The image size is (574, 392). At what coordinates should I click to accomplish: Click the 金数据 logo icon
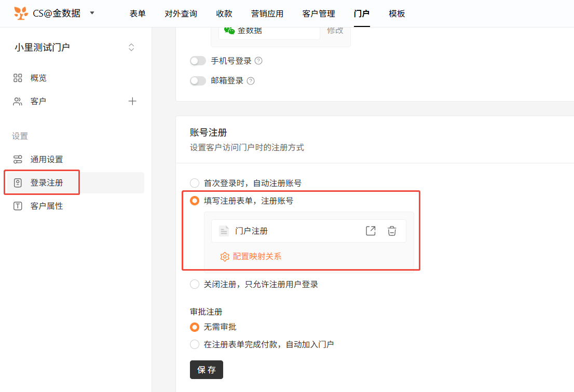21,13
